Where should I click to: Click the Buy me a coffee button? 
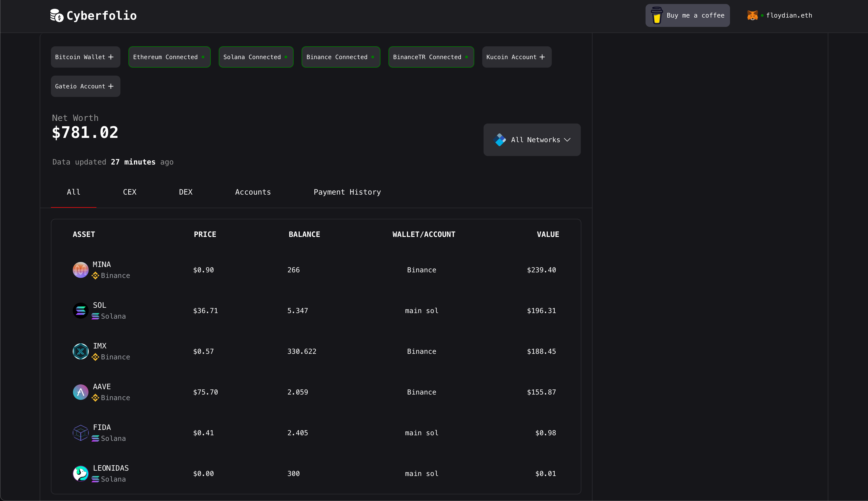[688, 15]
